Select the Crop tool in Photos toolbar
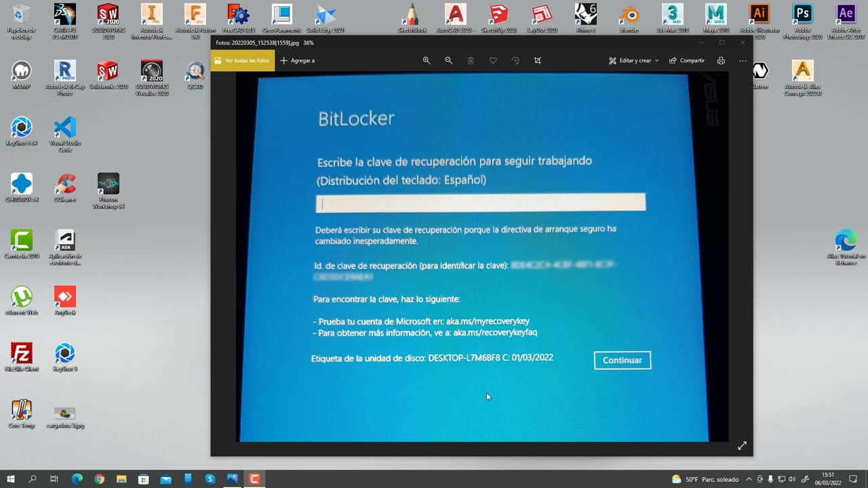Image resolution: width=868 pixels, height=488 pixels. tap(538, 60)
